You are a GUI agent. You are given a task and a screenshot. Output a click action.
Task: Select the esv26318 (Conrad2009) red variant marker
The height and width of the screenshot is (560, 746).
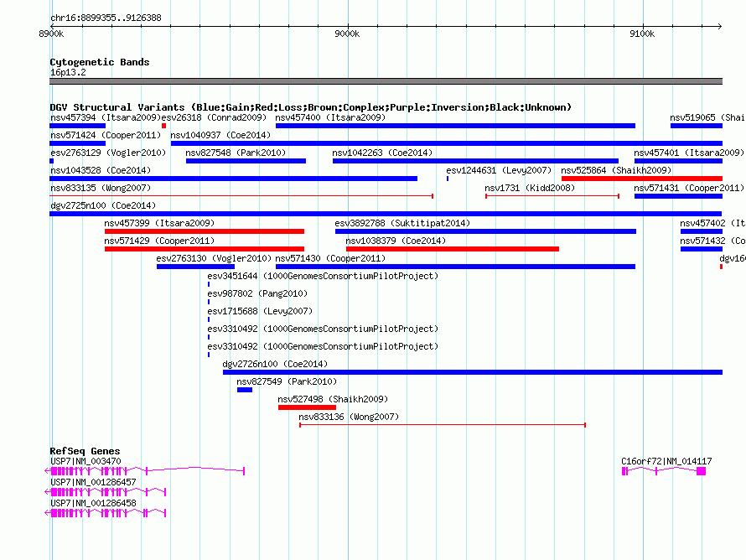pyautogui.click(x=163, y=126)
